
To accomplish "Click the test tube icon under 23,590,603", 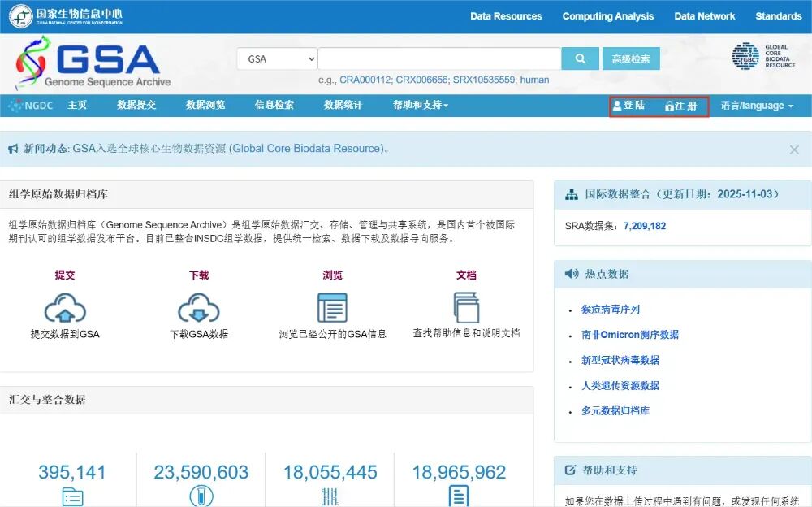I will (x=201, y=496).
